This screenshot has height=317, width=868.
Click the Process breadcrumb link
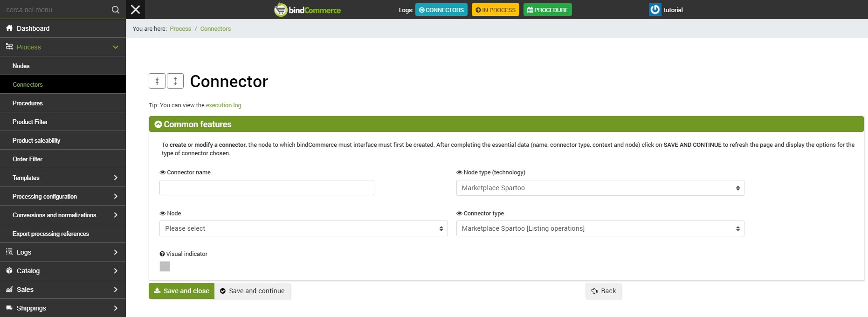click(180, 29)
